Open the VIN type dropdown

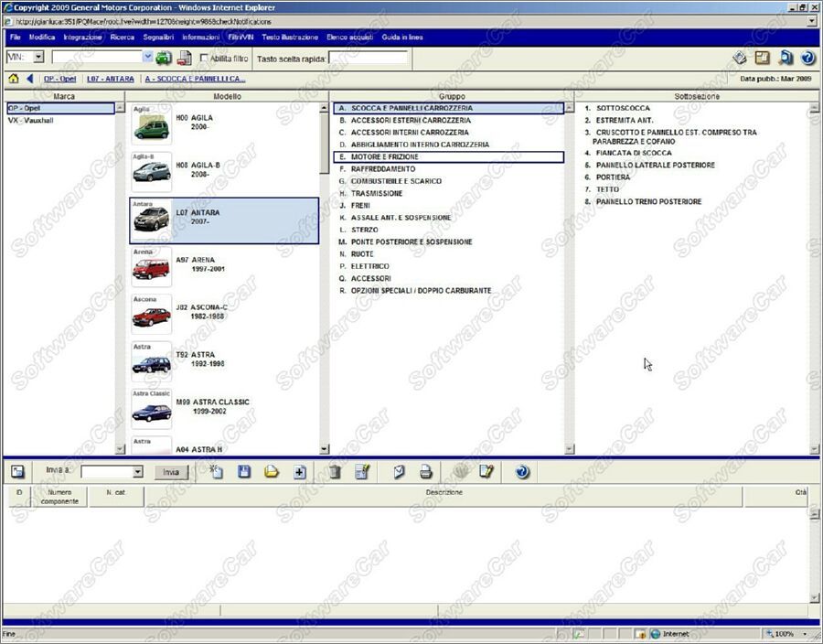click(38, 58)
